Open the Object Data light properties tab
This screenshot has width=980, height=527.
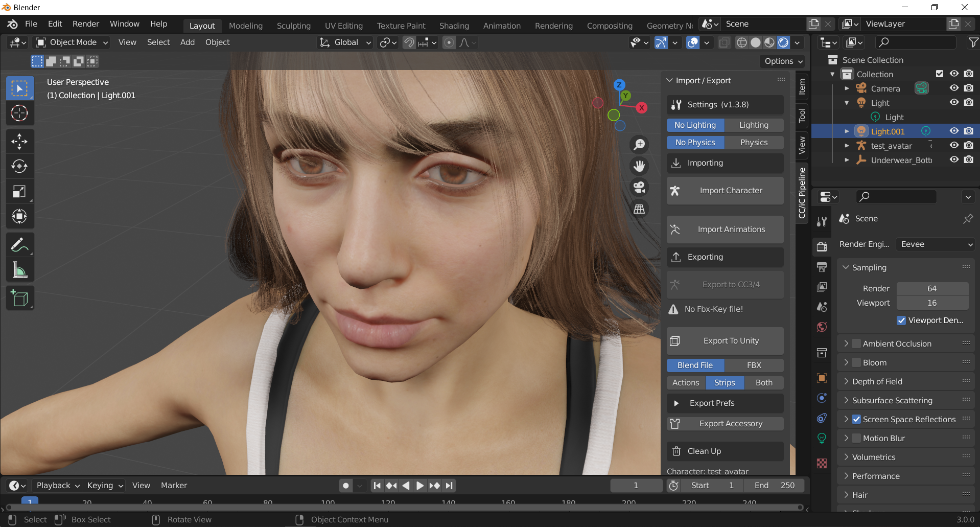(x=822, y=438)
